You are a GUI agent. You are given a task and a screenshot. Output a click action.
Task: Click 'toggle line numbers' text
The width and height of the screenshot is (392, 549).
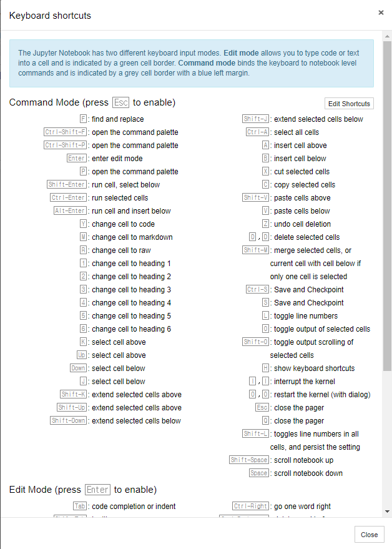(x=306, y=316)
